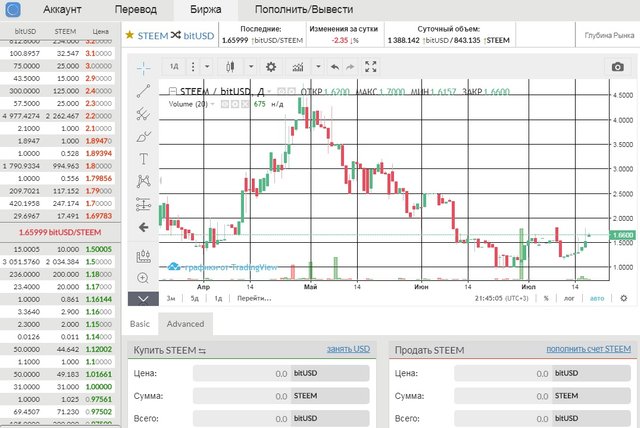640x428 pixels.
Task: Open Глубина Рынка depth view
Action: click(609, 35)
